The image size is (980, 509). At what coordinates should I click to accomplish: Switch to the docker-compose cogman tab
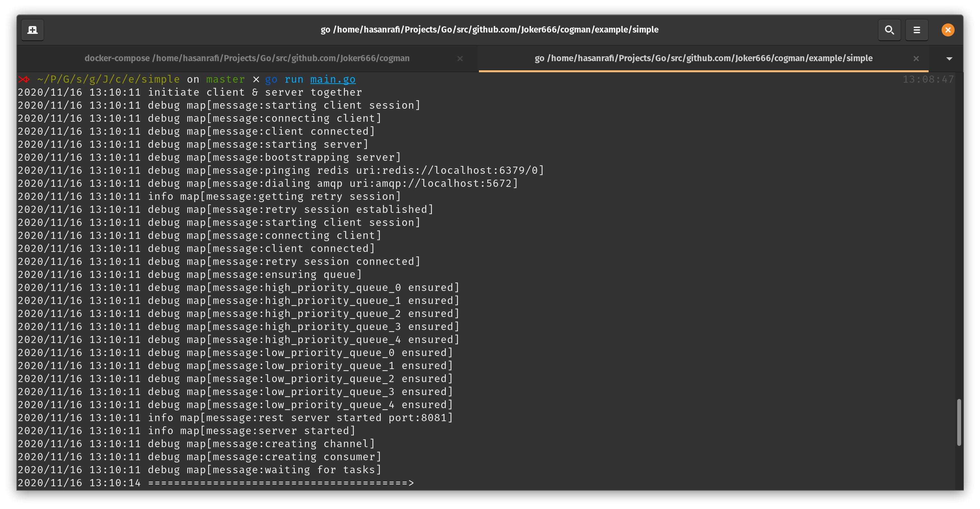click(x=247, y=58)
